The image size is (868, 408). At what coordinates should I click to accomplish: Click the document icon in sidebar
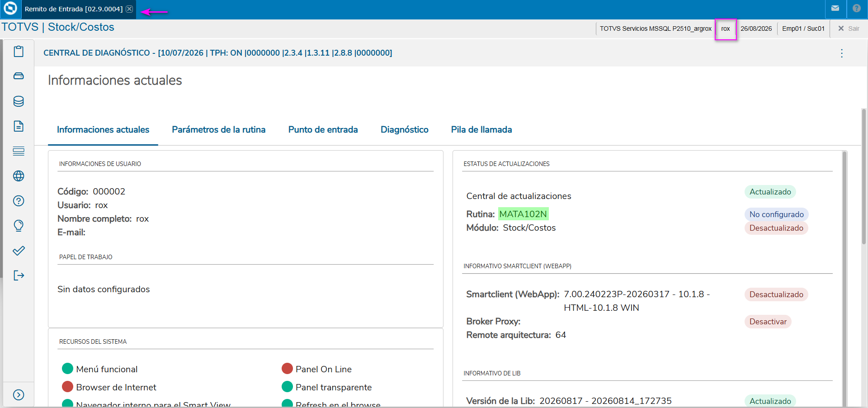coord(19,126)
